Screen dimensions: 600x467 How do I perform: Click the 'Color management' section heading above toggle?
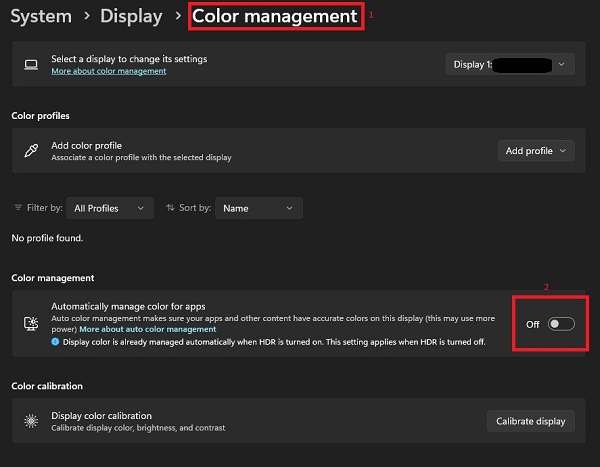[x=53, y=278]
